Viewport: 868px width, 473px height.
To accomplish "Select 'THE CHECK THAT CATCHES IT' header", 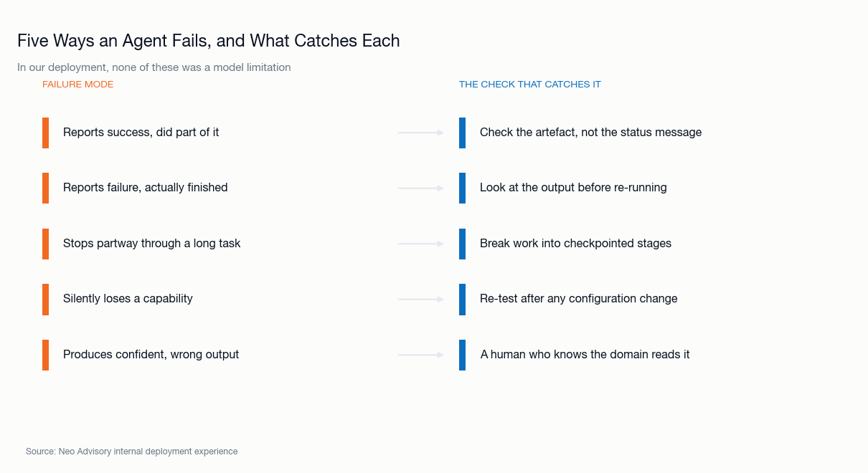I will pos(530,85).
